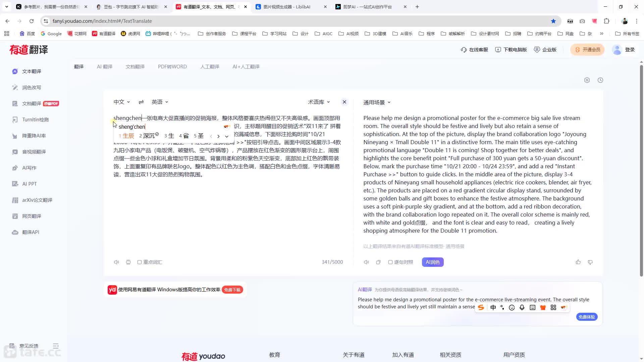Screen dimensions: 644x362
Task: Clear the source text with X
Action: [344, 102]
